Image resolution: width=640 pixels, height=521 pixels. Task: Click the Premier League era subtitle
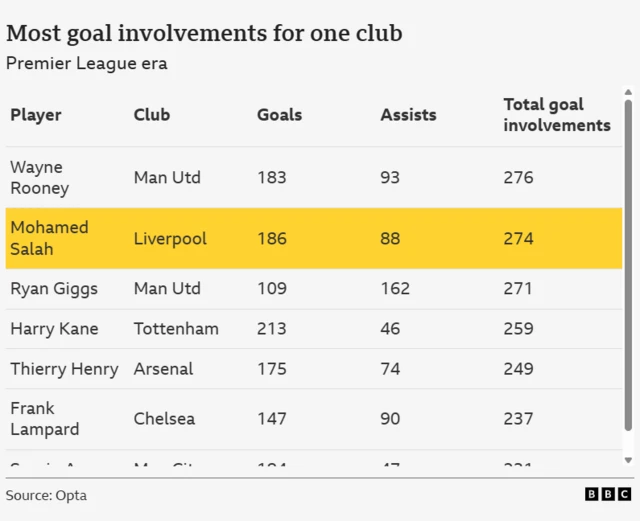(87, 64)
